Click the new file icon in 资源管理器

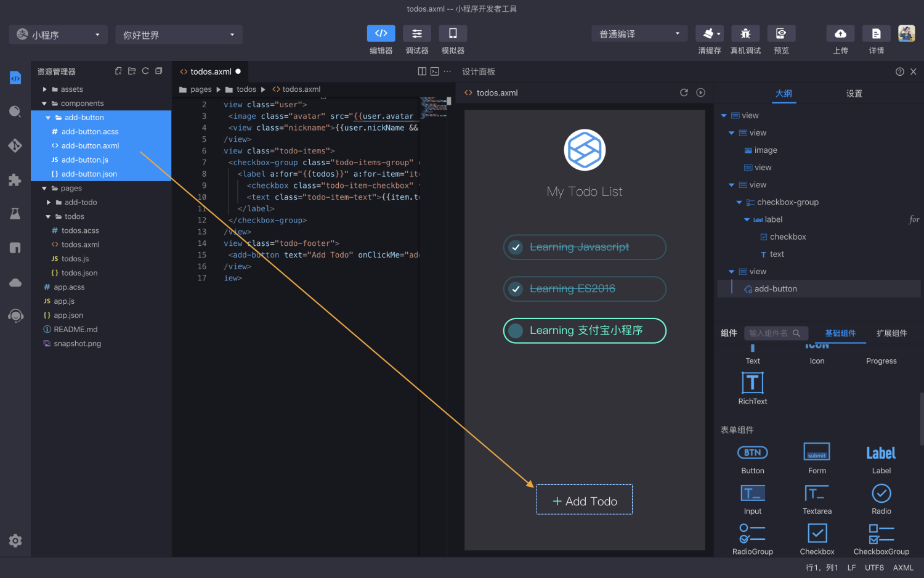(x=118, y=71)
